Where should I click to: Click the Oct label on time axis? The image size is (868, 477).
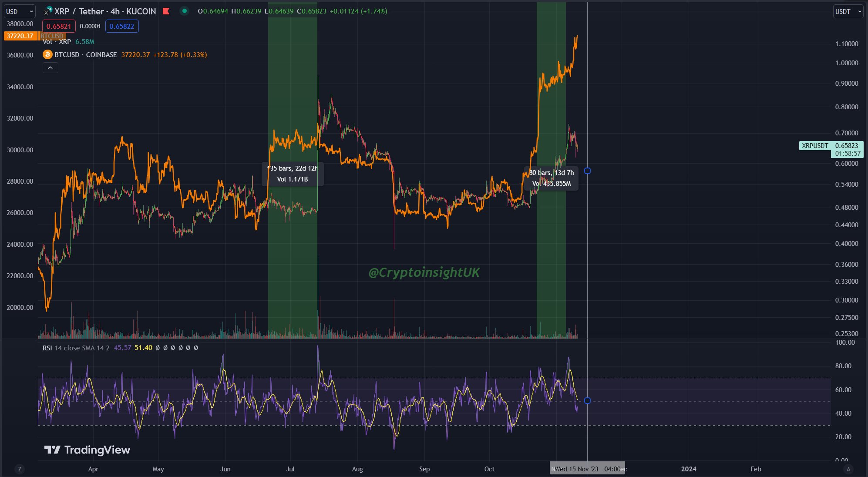[489, 469]
